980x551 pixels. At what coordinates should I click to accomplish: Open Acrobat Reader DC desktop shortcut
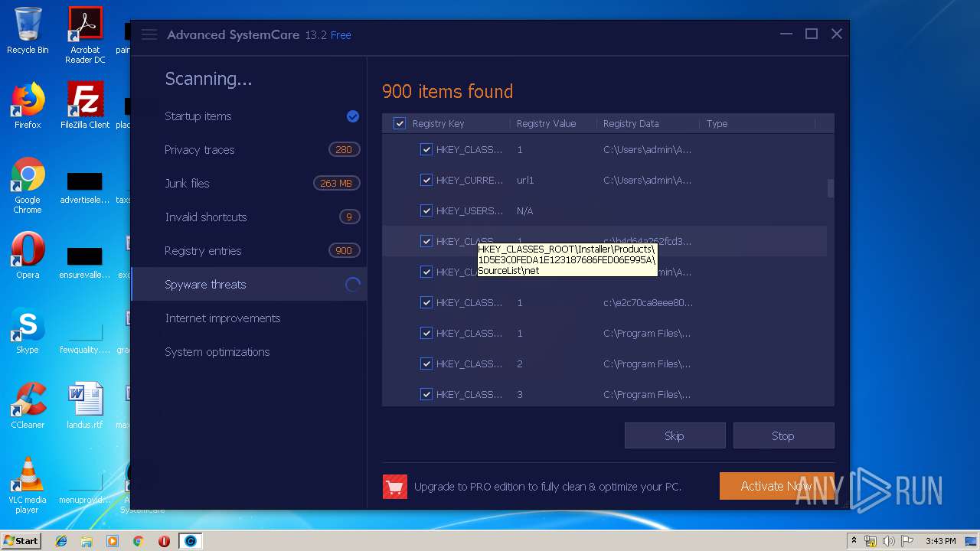tap(85, 35)
